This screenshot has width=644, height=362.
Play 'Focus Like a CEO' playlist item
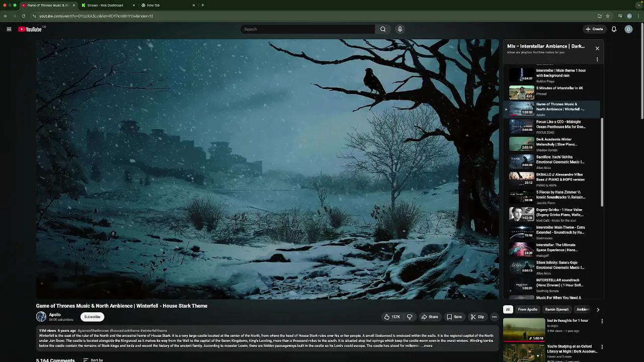coord(552,127)
